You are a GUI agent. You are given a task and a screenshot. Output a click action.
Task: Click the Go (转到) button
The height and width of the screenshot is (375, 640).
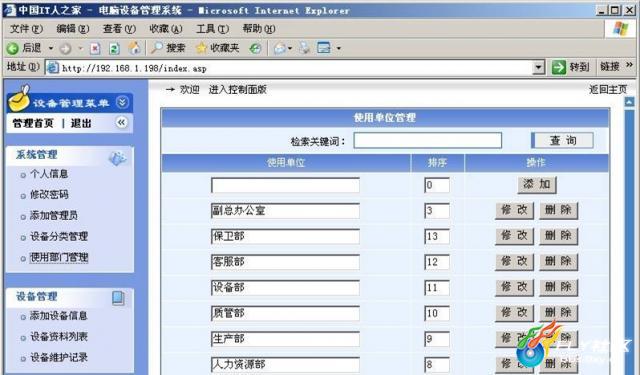(x=571, y=67)
